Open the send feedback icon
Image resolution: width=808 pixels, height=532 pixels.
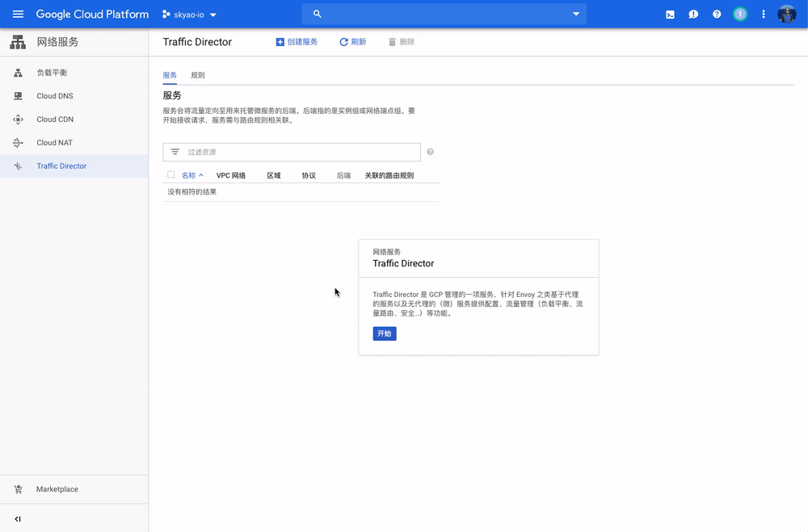click(693, 15)
